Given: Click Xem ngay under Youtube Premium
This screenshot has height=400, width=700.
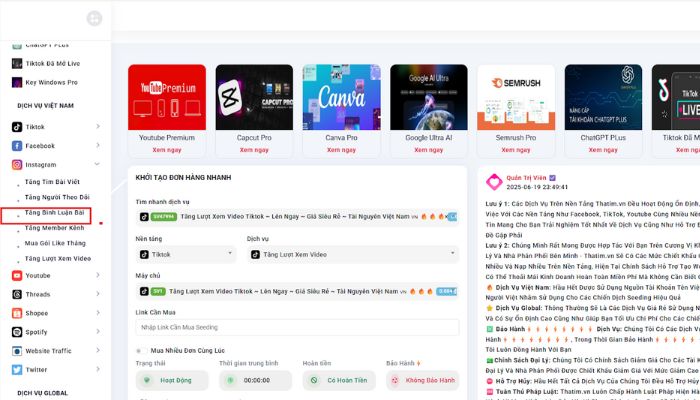Looking at the screenshot, I should [x=167, y=150].
